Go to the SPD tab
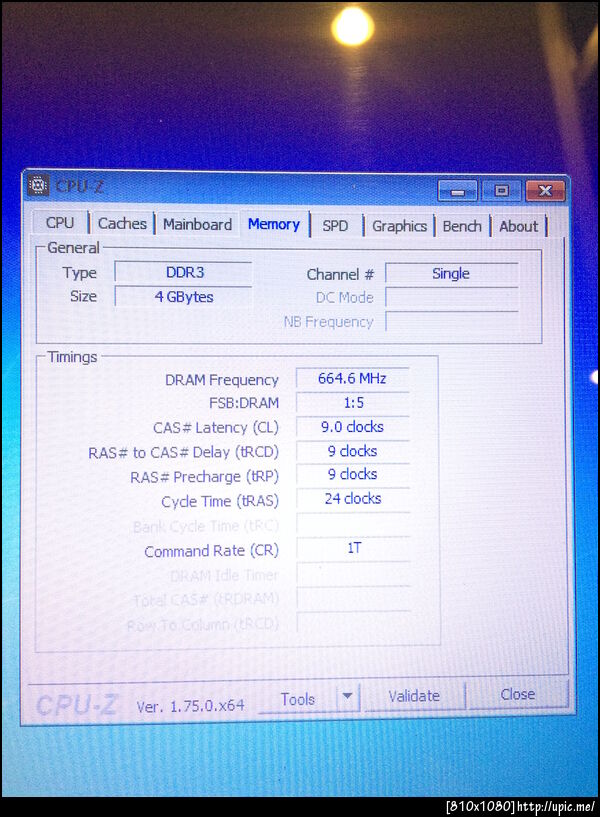Screen dimensions: 600x817 click(x=335, y=226)
